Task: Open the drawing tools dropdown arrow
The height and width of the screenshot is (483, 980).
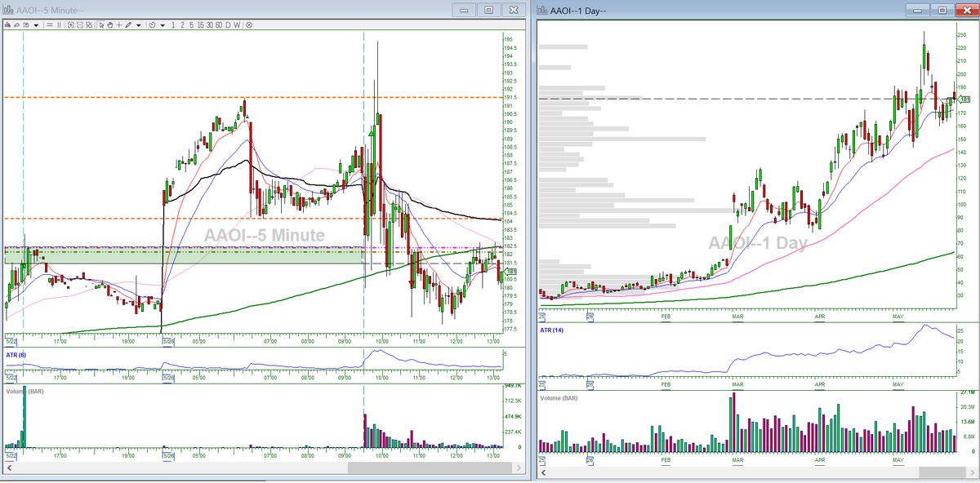Action: (x=139, y=25)
